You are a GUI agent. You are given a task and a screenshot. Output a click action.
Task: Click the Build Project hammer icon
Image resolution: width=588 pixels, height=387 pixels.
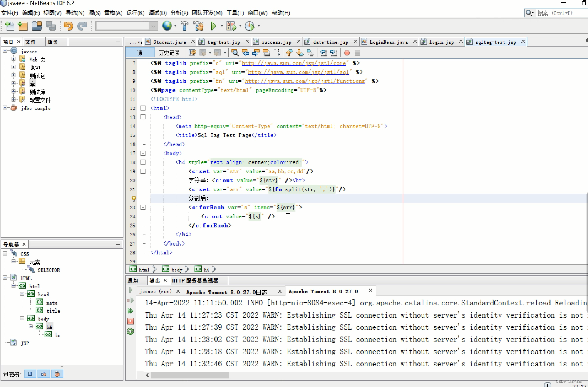(184, 26)
